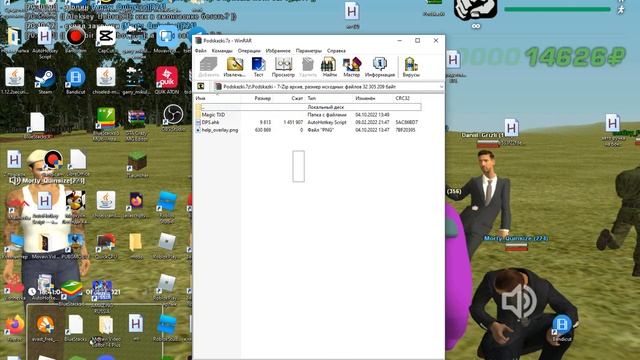This screenshot has height=360, width=640.
Task: Click the Тест toolbar icon
Action: click(x=258, y=67)
